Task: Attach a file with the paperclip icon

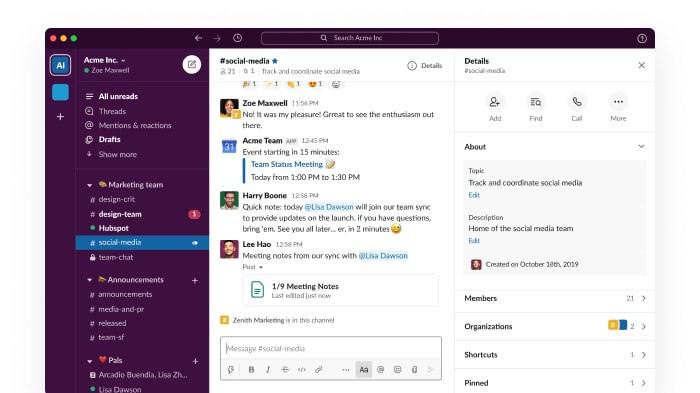Action: [414, 369]
